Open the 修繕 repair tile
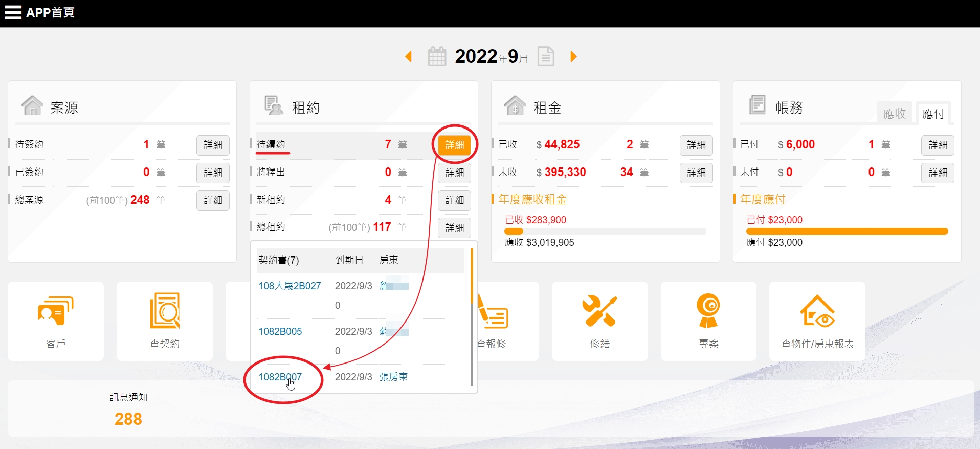 [599, 321]
